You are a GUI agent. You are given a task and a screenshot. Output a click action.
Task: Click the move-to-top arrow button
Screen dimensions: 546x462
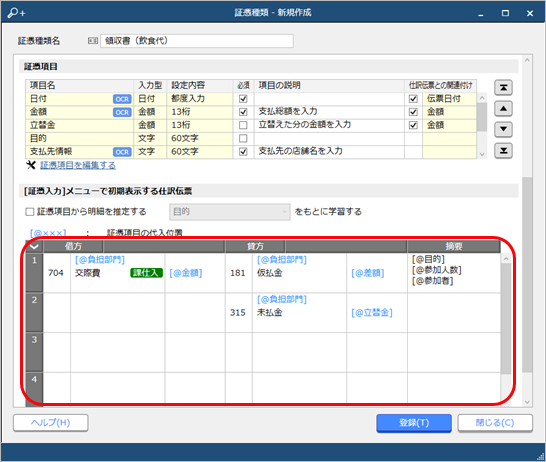pyautogui.click(x=503, y=88)
